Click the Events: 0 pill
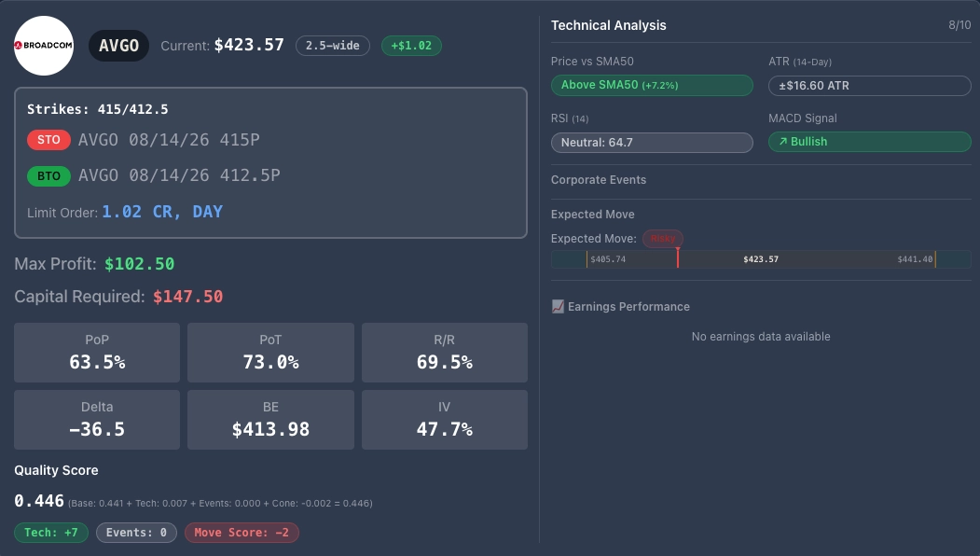The image size is (980, 556). [x=136, y=533]
